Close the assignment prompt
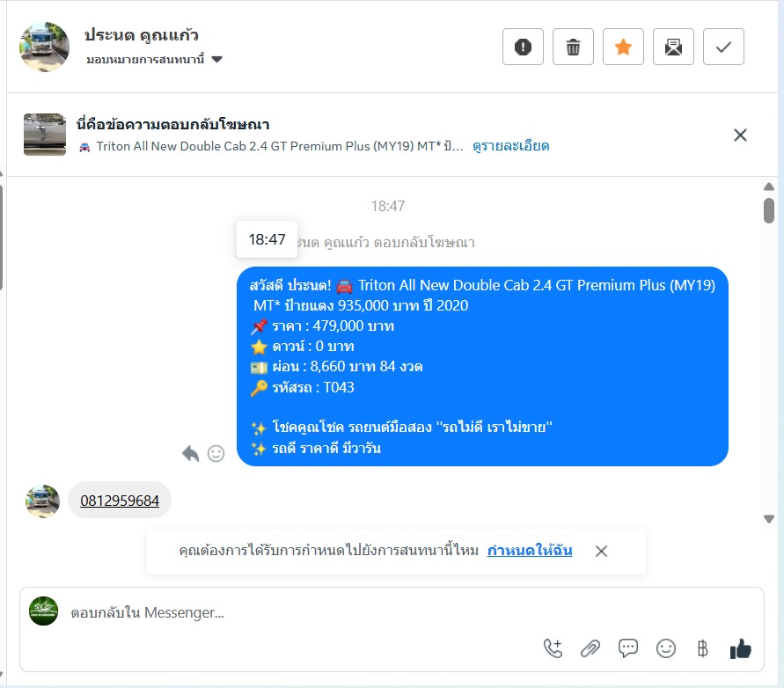 (602, 551)
